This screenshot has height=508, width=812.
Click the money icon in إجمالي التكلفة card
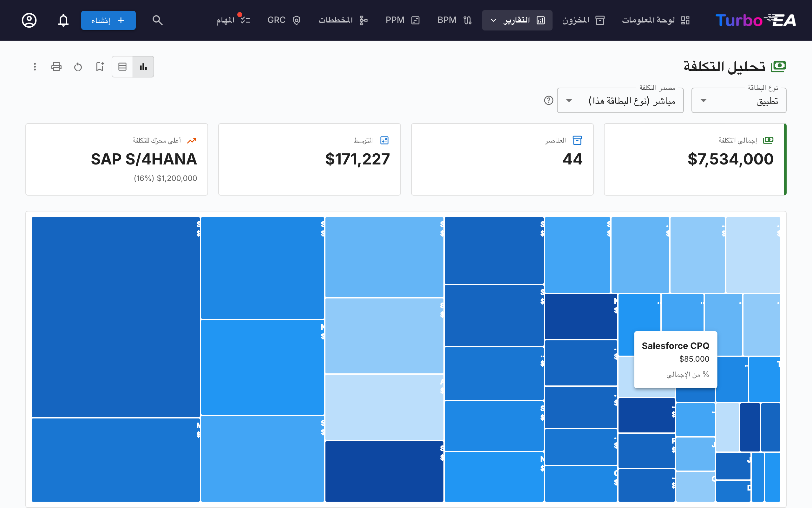tap(768, 140)
